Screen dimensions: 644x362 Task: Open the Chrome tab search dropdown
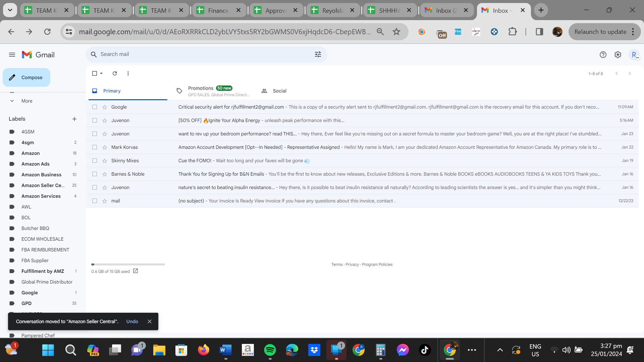tap(10, 10)
